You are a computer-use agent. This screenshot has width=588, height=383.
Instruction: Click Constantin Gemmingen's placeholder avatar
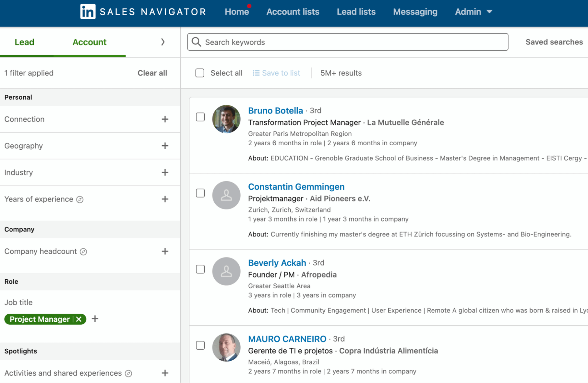pos(226,195)
